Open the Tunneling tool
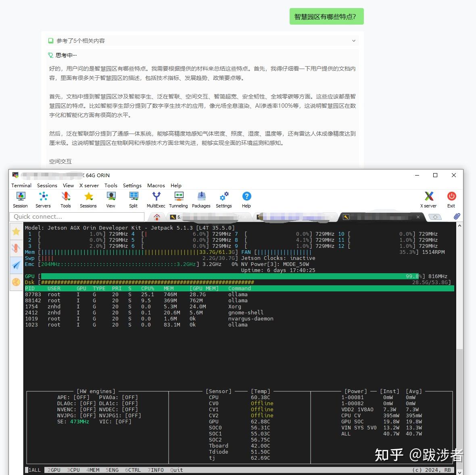The width and height of the screenshot is (476, 475). pos(178,199)
